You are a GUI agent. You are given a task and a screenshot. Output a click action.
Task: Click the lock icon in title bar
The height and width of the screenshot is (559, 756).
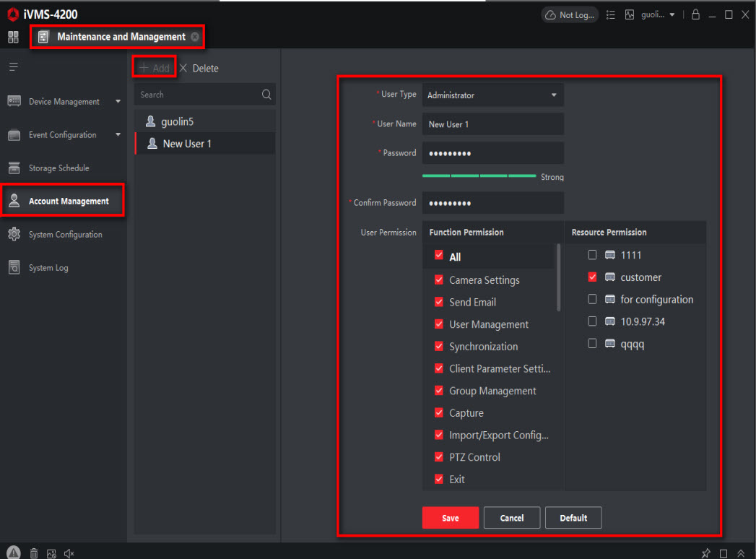pos(695,14)
